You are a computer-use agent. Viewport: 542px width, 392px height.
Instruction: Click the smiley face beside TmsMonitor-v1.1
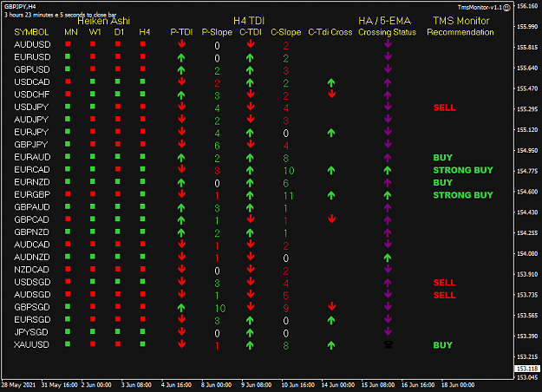pyautogui.click(x=506, y=8)
